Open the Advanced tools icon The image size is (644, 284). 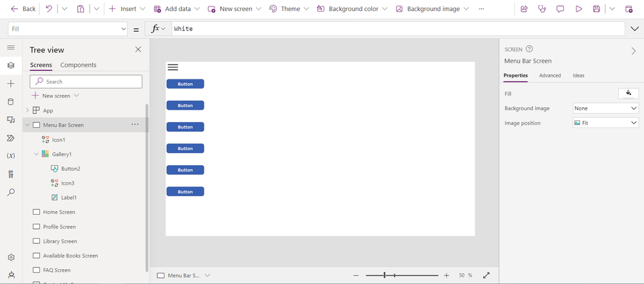(11, 174)
